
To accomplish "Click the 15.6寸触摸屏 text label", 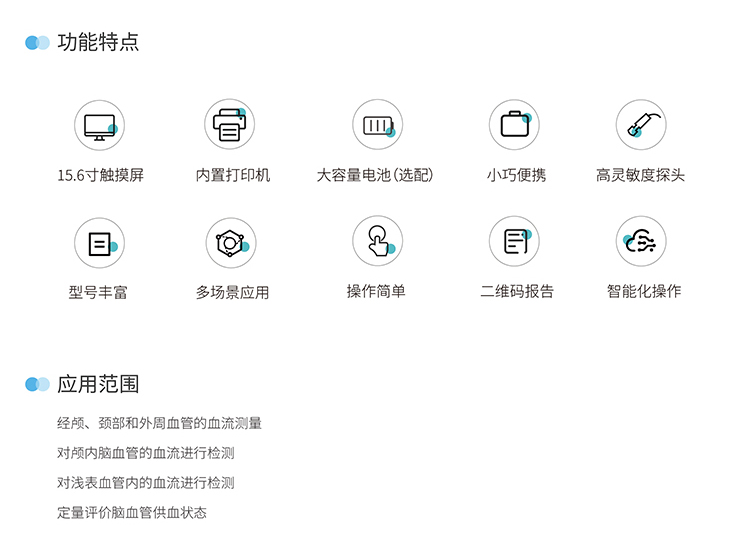I will tap(100, 176).
